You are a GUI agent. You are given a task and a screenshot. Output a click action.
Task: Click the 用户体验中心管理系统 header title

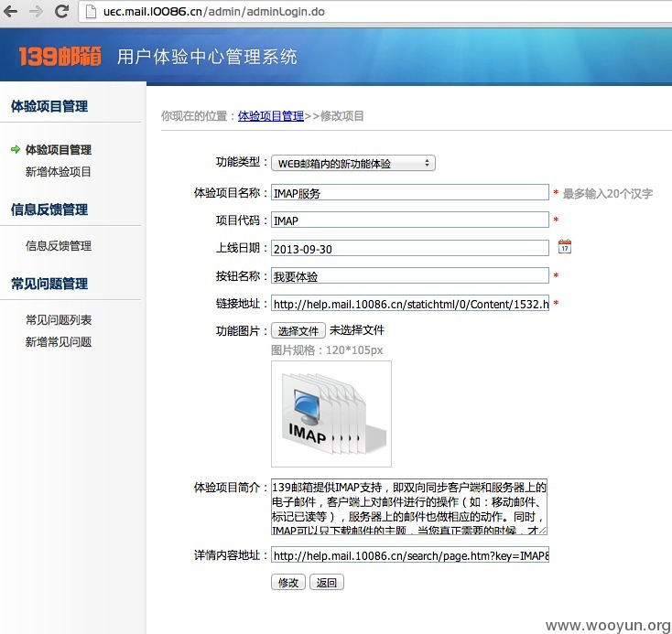click(207, 57)
